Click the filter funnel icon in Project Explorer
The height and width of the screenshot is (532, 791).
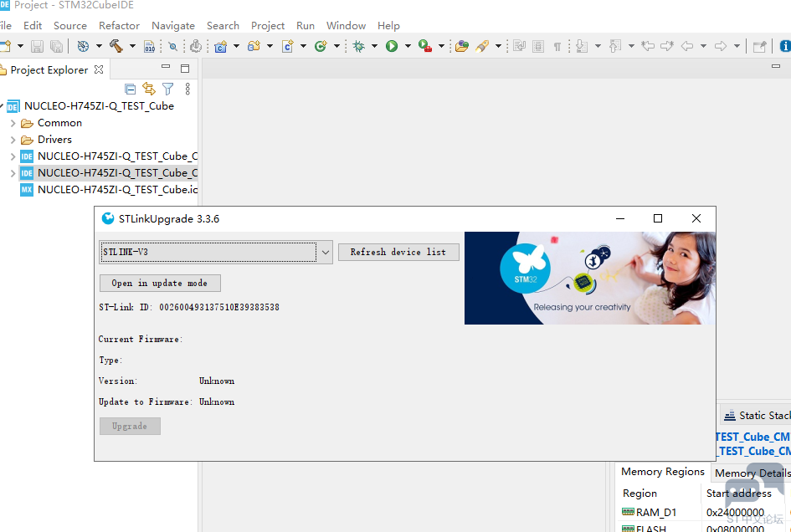click(x=168, y=89)
